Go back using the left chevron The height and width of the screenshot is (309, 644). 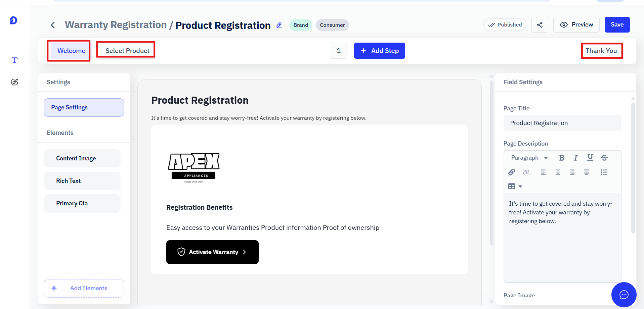[53, 25]
